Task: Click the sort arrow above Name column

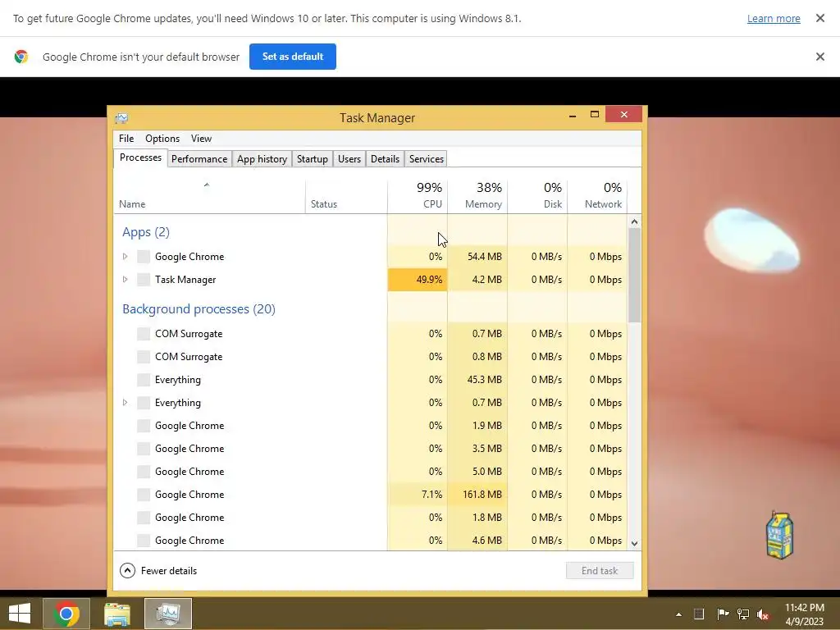Action: coord(206,185)
